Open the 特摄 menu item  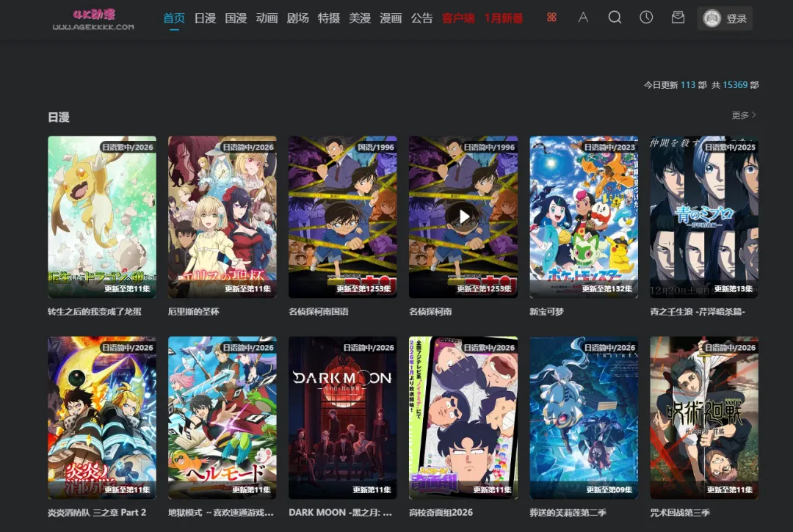[329, 18]
